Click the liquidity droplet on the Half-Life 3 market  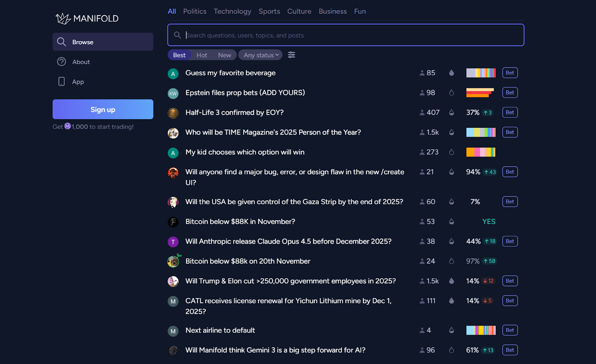tap(451, 112)
